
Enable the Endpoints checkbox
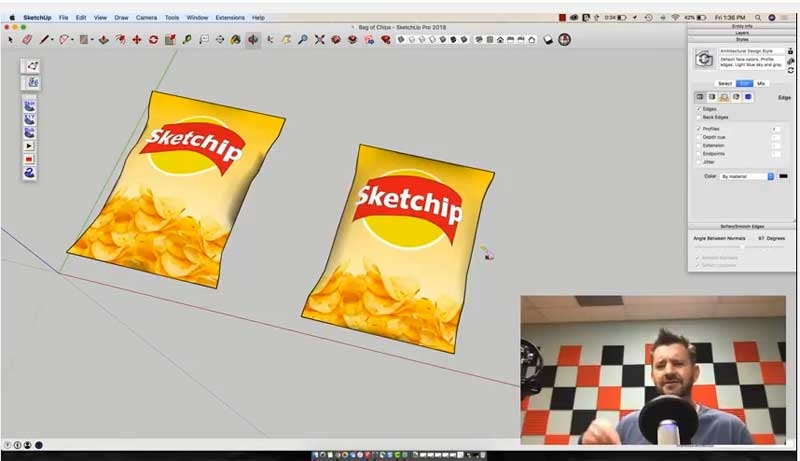(698, 153)
